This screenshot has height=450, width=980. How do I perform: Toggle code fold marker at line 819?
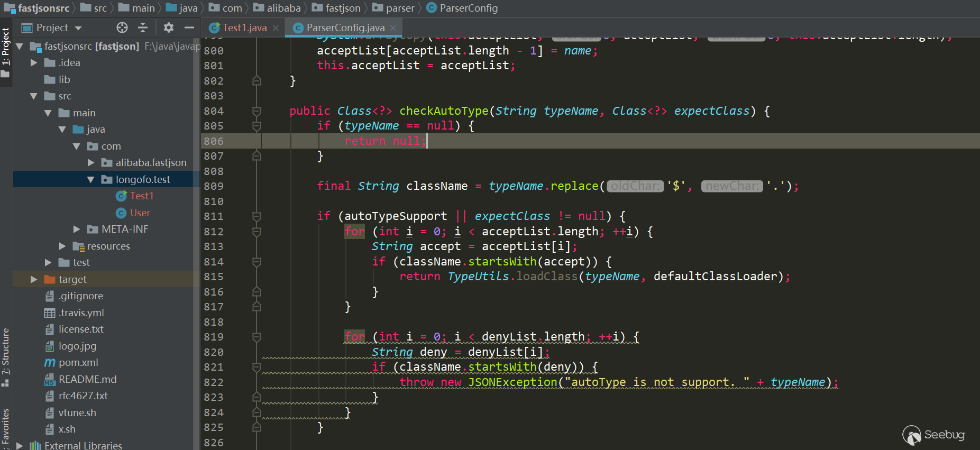[x=257, y=337]
